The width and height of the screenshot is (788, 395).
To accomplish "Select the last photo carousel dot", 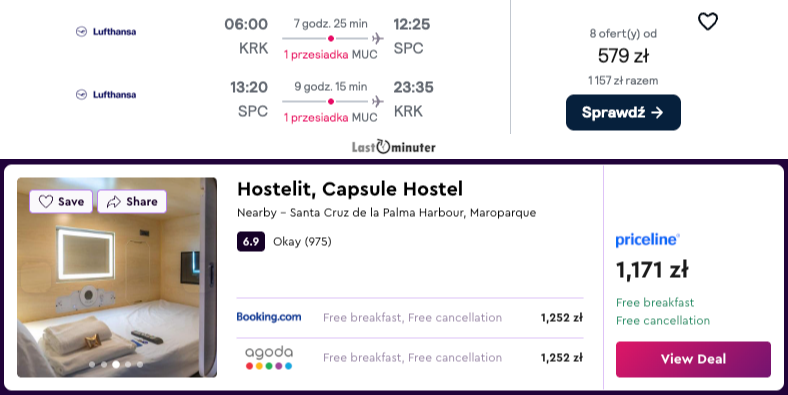I will pyautogui.click(x=140, y=364).
